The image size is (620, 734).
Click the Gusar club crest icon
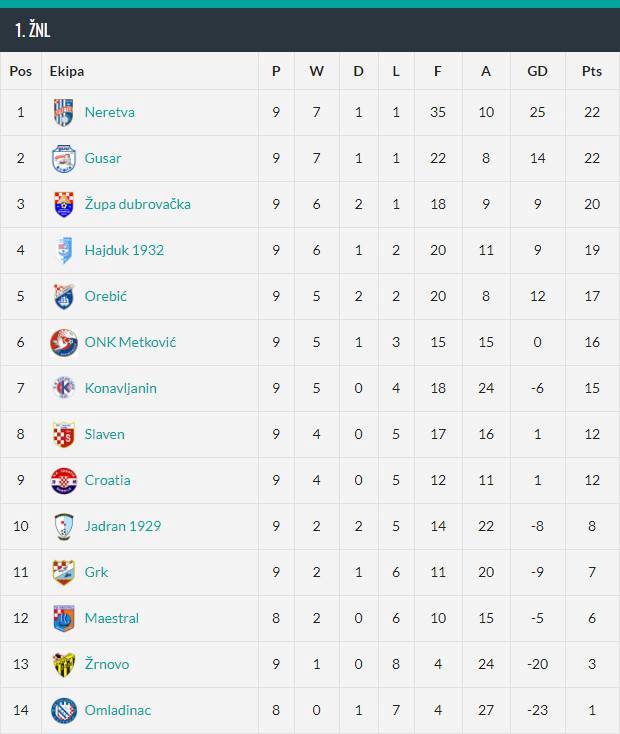click(x=63, y=158)
